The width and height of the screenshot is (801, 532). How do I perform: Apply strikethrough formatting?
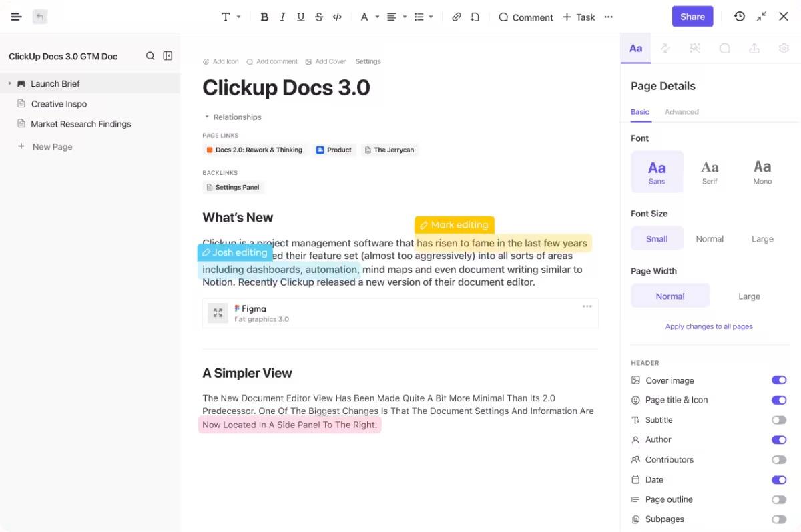(319, 17)
